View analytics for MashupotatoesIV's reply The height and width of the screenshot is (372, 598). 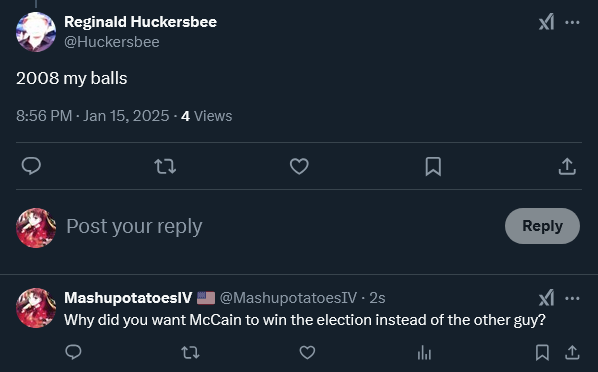click(x=424, y=352)
